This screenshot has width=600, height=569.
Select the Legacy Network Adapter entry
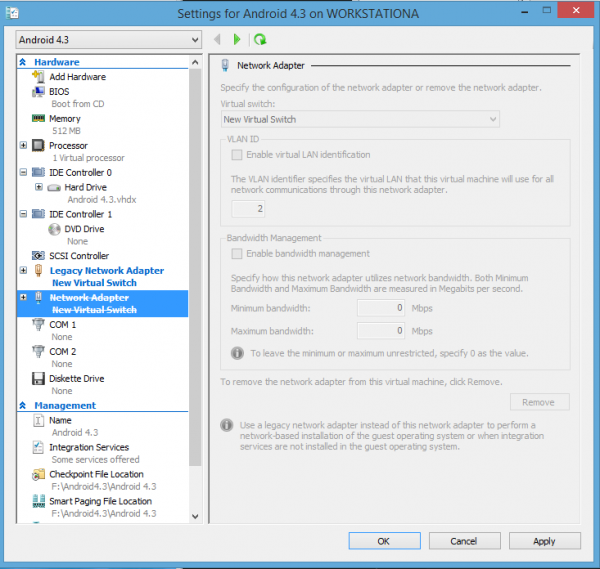click(107, 271)
